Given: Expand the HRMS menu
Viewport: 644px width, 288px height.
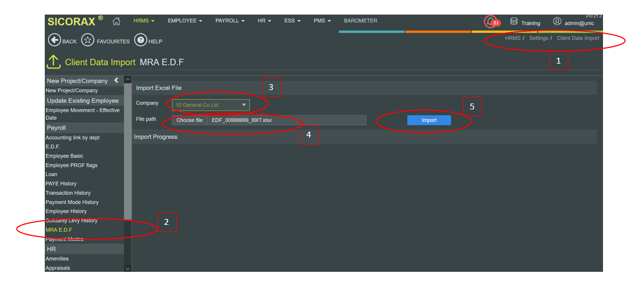Looking at the screenshot, I should coord(143,21).
